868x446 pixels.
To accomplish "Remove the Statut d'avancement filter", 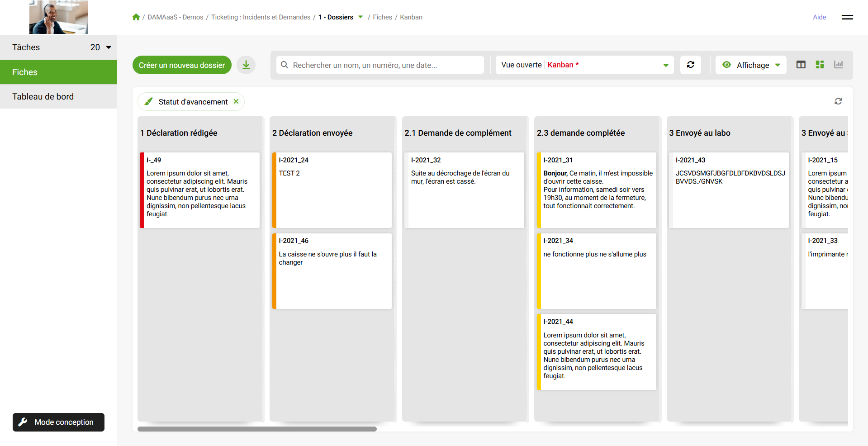I will [x=236, y=102].
